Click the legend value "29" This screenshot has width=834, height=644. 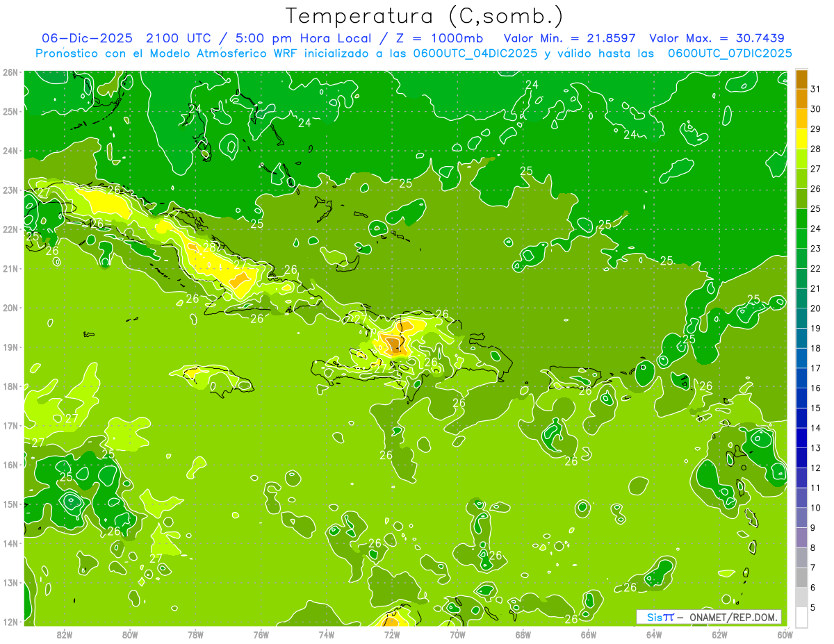[816, 129]
